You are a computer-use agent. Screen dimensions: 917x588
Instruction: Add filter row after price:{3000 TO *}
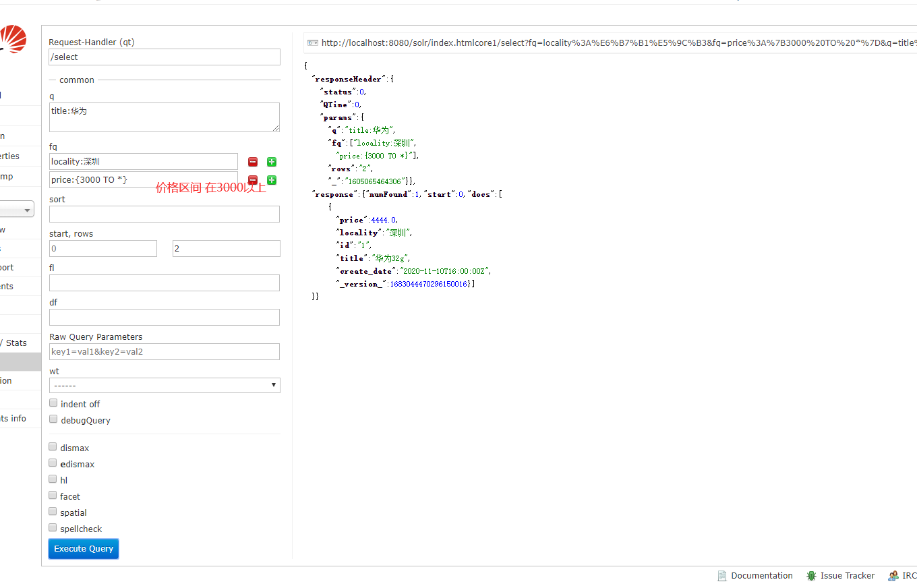tap(272, 180)
